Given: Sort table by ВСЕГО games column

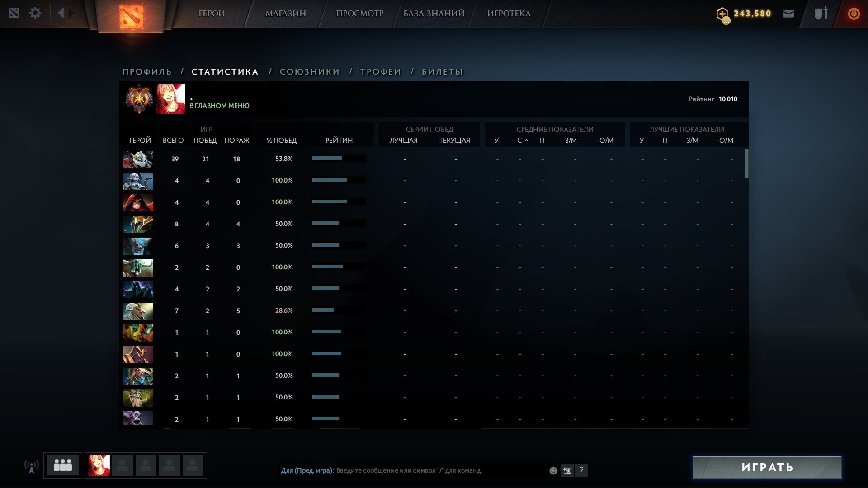Looking at the screenshot, I should pyautogui.click(x=173, y=141).
